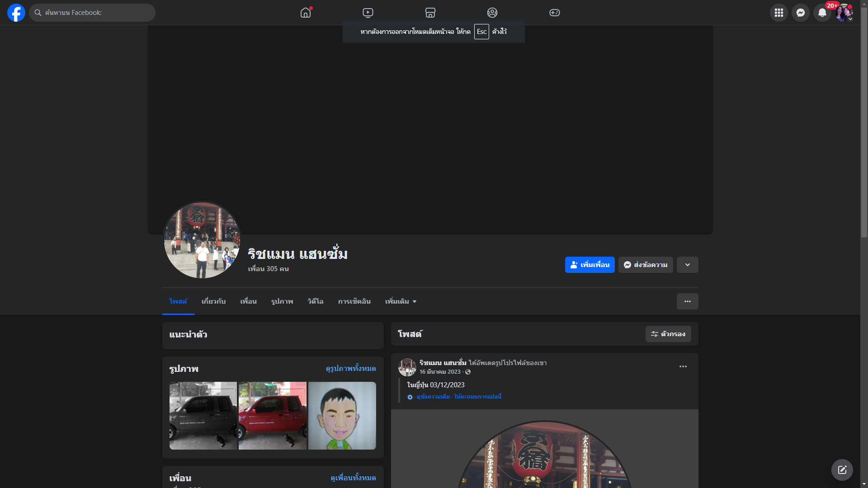Viewport: 868px width, 488px height.
Task: Open the Marketplace icon
Action: 430,13
